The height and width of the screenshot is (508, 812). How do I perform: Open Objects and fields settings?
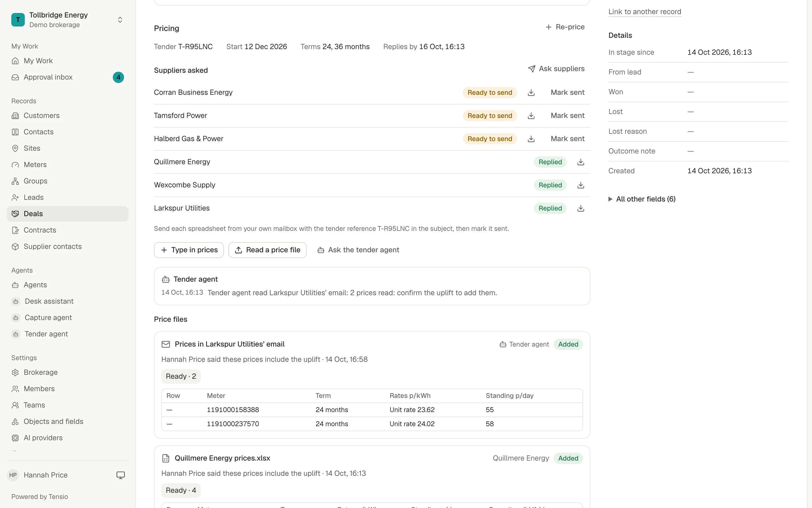point(67,421)
